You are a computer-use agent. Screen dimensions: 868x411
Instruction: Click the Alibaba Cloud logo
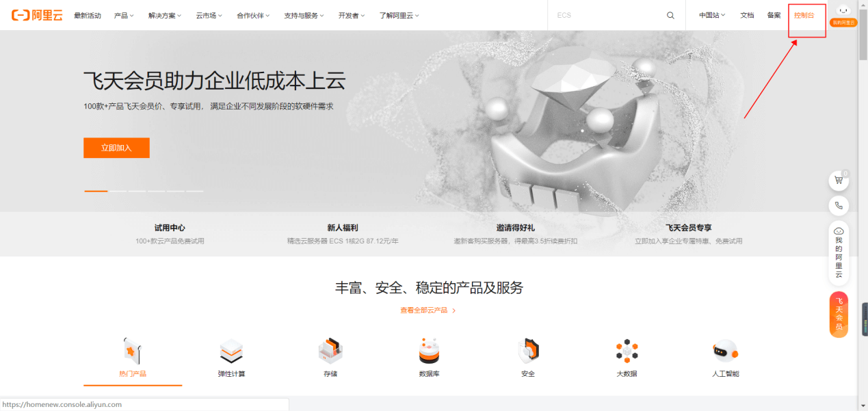pyautogui.click(x=36, y=15)
